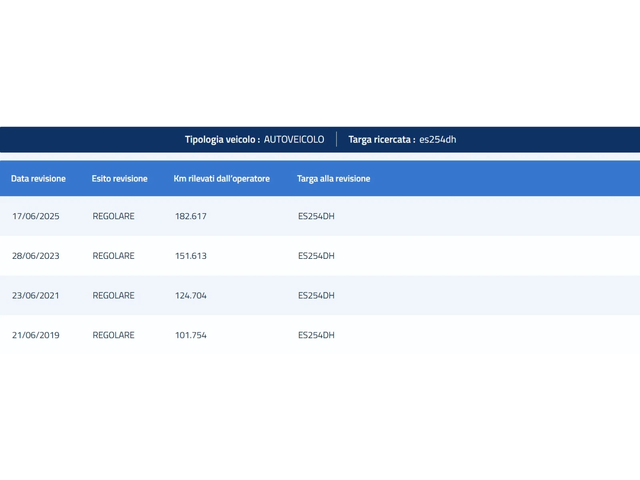Viewport: 640px width, 480px height.
Task: Select the revision date 23/06/2021
Action: click(x=36, y=296)
